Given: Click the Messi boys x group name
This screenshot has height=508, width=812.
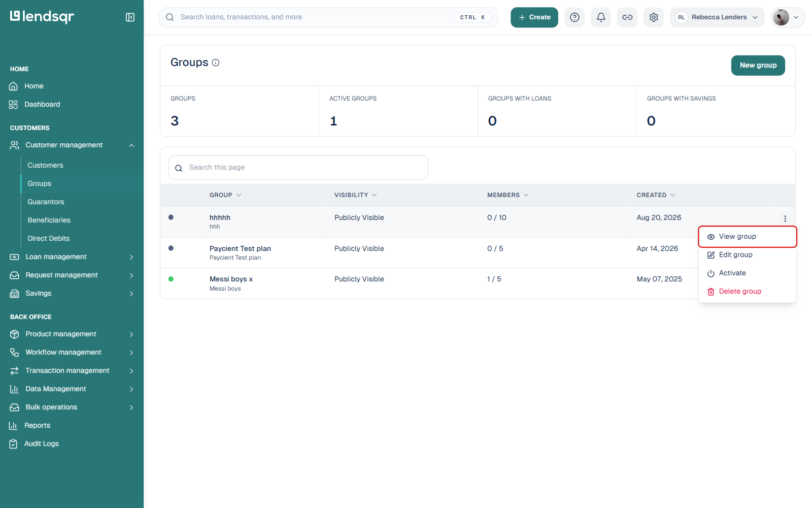Looking at the screenshot, I should point(231,279).
